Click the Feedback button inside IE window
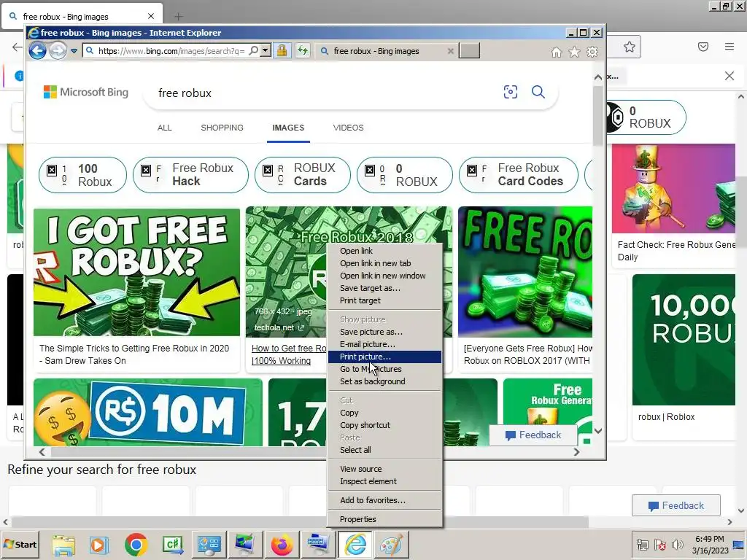 pyautogui.click(x=533, y=435)
